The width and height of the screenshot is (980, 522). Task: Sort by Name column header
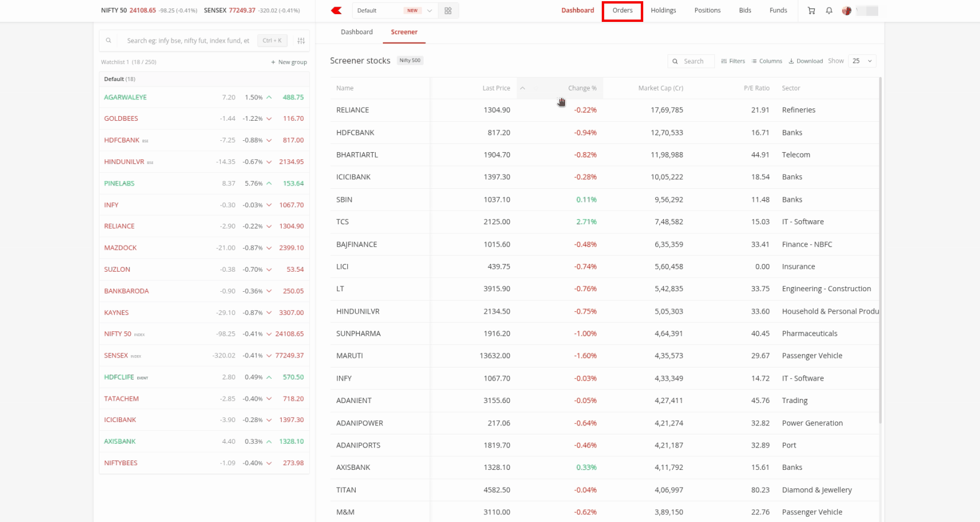tap(345, 88)
